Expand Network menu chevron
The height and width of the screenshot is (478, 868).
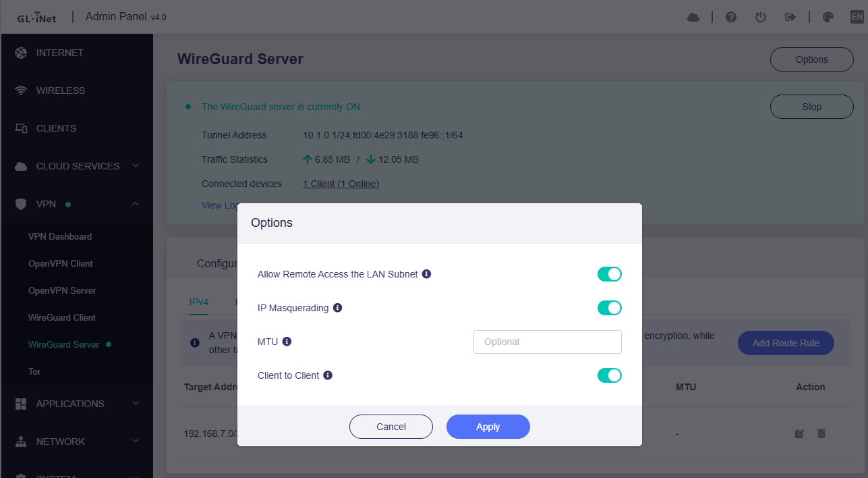[136, 441]
